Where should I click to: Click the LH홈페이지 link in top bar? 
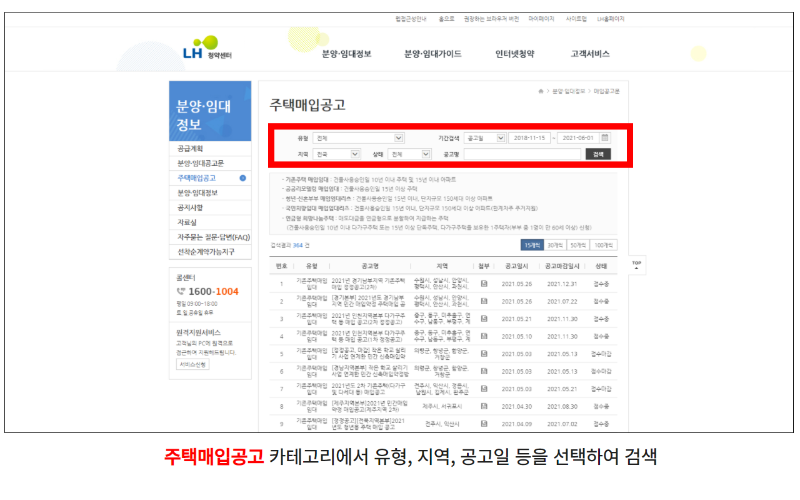611,19
